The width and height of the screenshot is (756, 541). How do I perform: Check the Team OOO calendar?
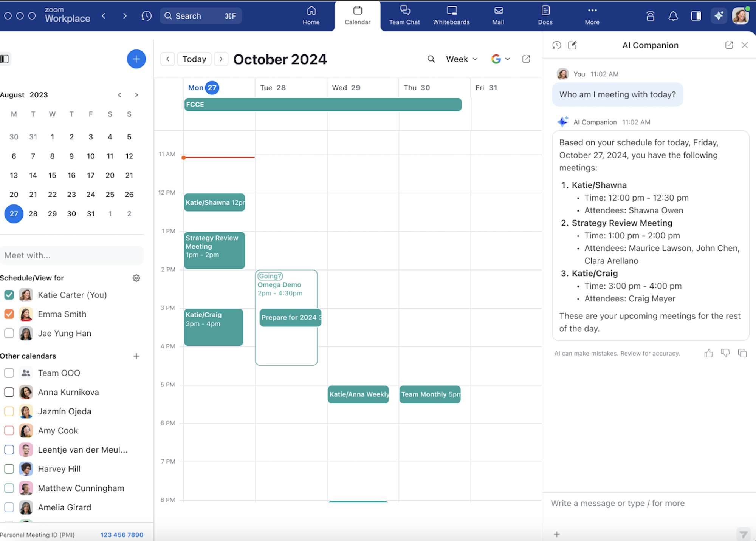(x=9, y=373)
